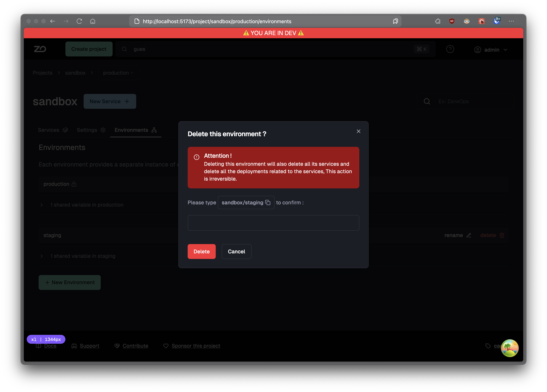Image resolution: width=547 pixels, height=392 pixels.
Task: Go to sandbox breadcrumb
Action: [x=75, y=73]
